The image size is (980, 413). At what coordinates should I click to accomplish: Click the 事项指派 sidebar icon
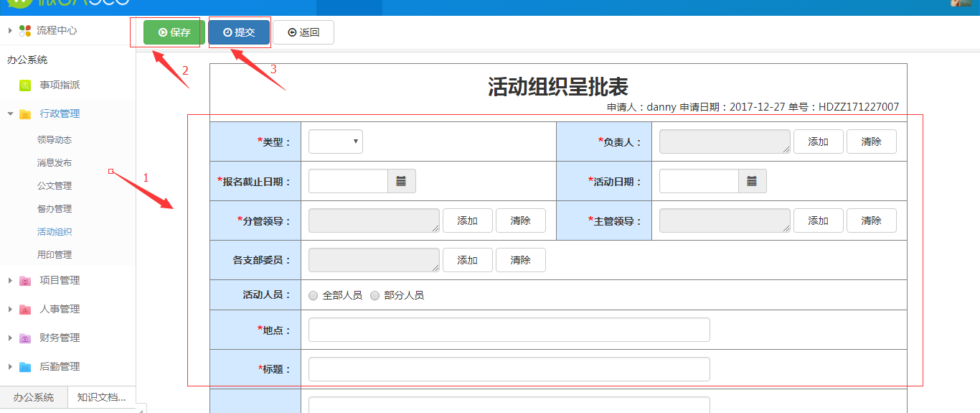pos(25,85)
